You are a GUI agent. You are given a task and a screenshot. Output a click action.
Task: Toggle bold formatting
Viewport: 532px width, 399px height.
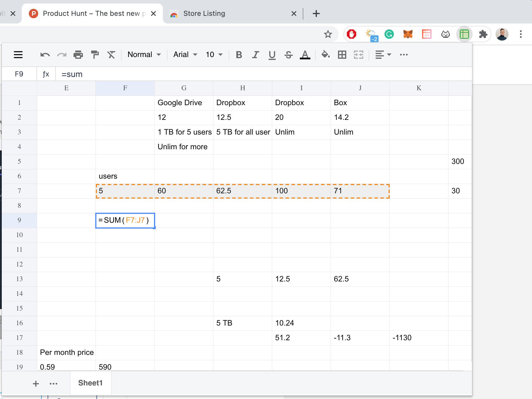point(239,55)
